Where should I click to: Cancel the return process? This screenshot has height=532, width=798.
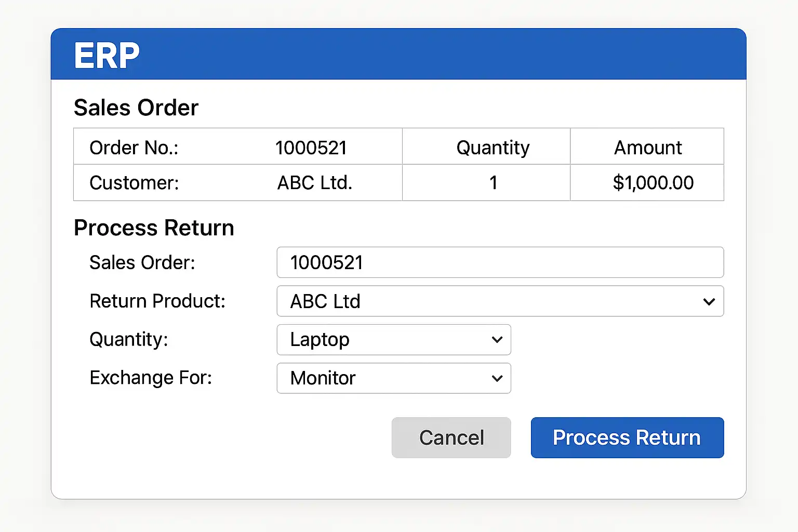click(x=451, y=437)
